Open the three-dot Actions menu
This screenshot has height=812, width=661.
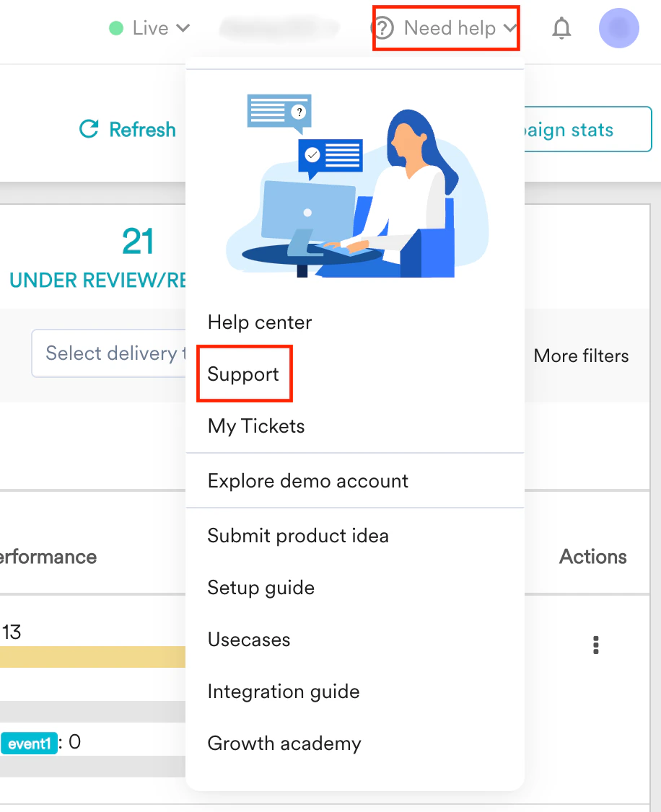pyautogui.click(x=596, y=645)
